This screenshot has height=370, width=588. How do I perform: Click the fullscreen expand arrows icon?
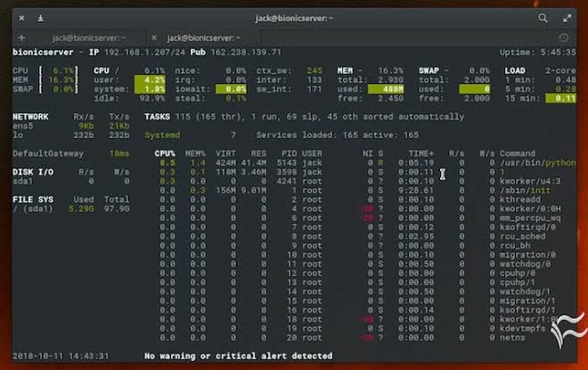[x=567, y=18]
